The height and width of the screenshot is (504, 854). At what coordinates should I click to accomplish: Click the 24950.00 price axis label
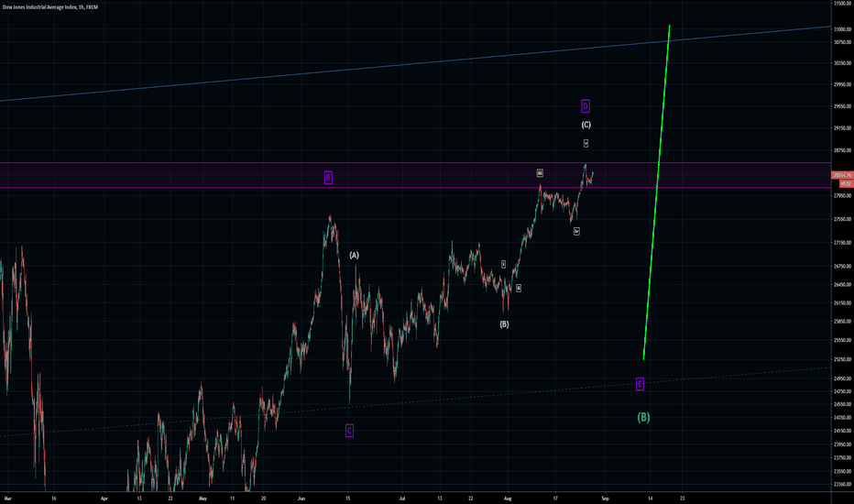[842, 378]
